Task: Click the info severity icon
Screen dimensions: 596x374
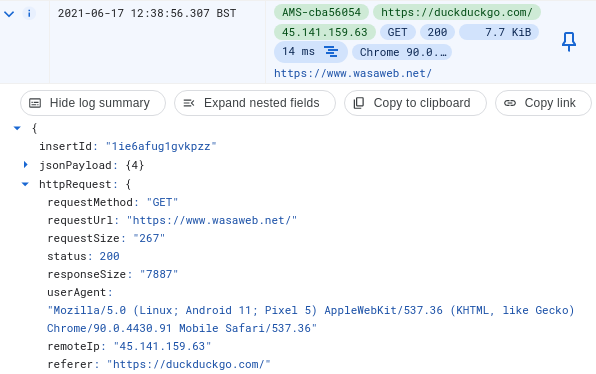Action: (29, 14)
